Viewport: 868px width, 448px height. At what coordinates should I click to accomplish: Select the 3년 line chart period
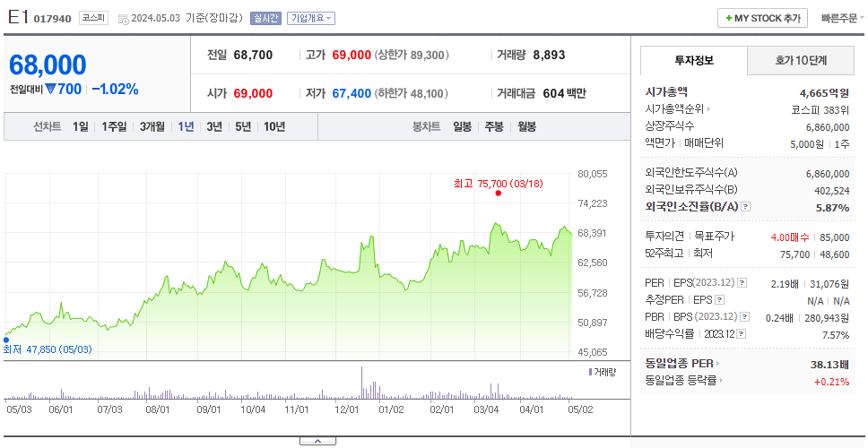[213, 126]
